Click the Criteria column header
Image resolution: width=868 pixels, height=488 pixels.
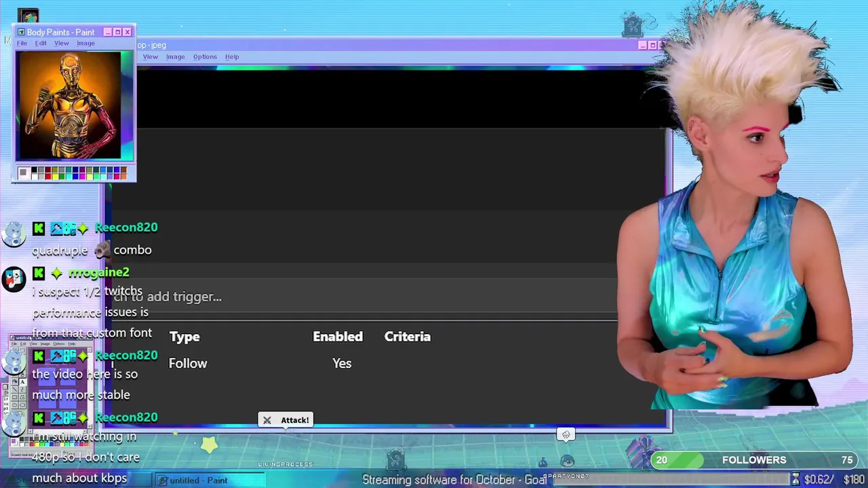pyautogui.click(x=408, y=337)
